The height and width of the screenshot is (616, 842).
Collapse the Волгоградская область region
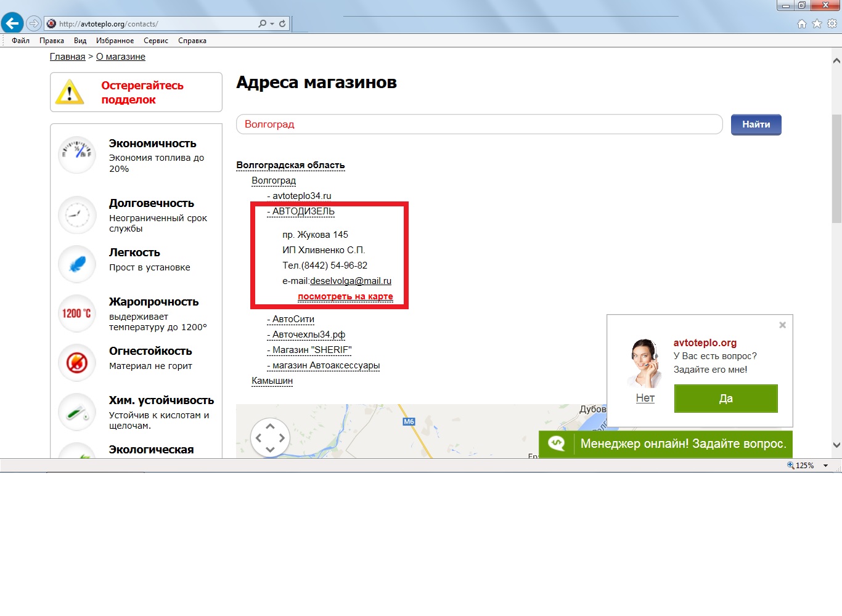click(290, 165)
